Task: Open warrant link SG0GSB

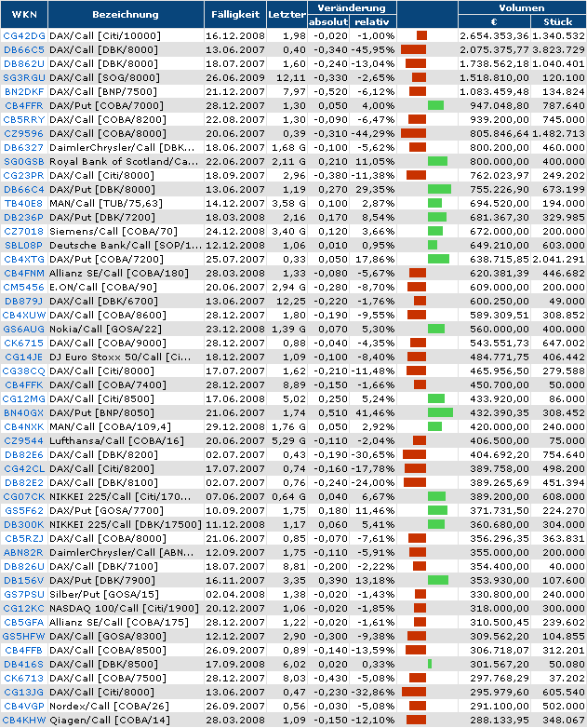Action: (24, 162)
